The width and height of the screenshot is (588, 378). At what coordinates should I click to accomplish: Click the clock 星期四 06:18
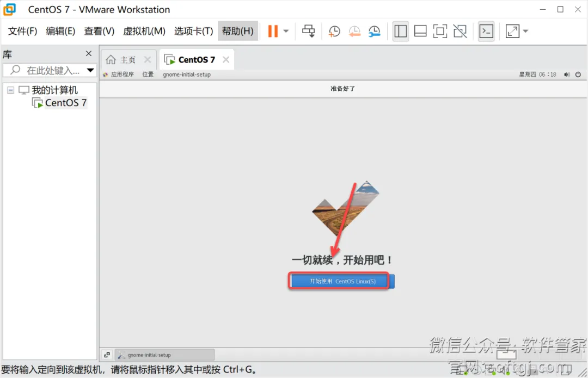[537, 74]
